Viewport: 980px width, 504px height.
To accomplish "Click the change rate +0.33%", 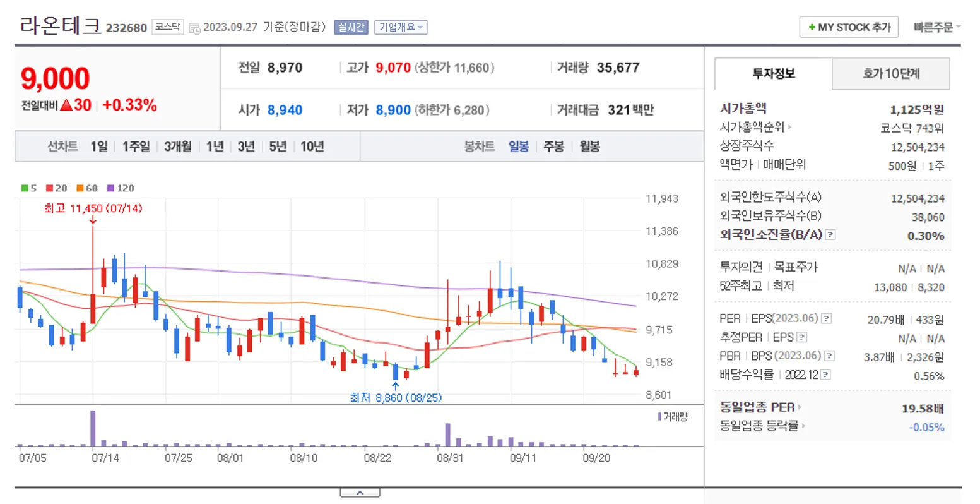I will (129, 105).
